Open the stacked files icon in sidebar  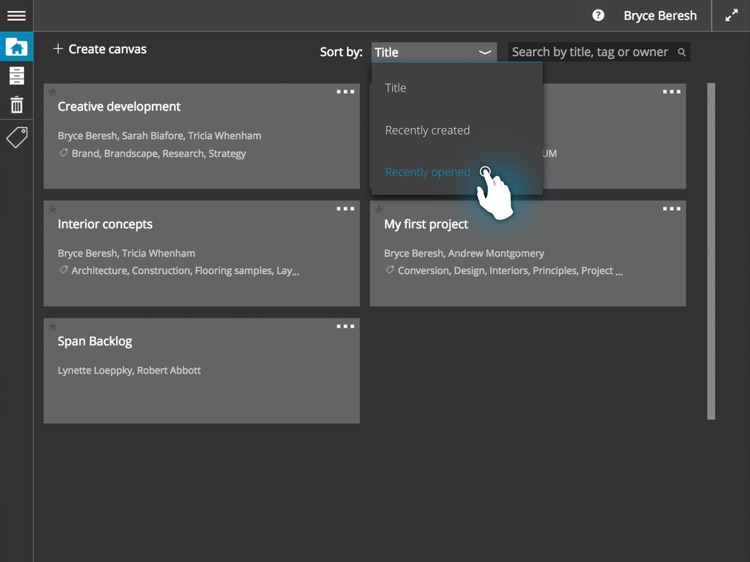click(16, 76)
